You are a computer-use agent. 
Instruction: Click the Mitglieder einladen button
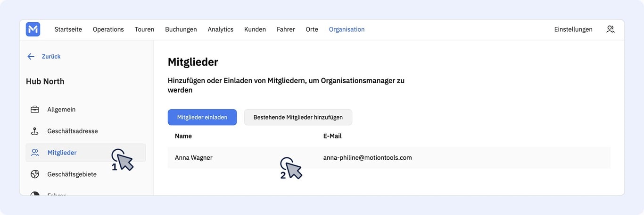coord(202,117)
